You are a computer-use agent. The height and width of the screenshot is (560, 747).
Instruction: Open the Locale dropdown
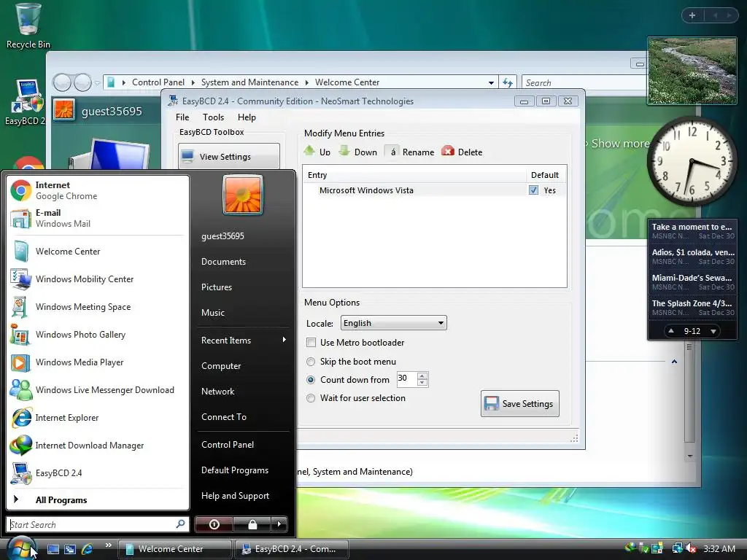(393, 323)
